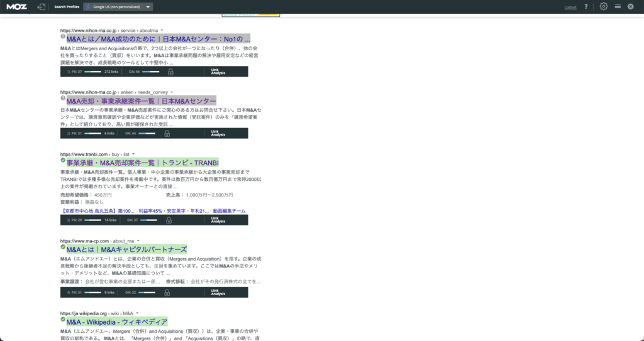Click the lock icon in result 1 Moz bar

[x=170, y=72]
